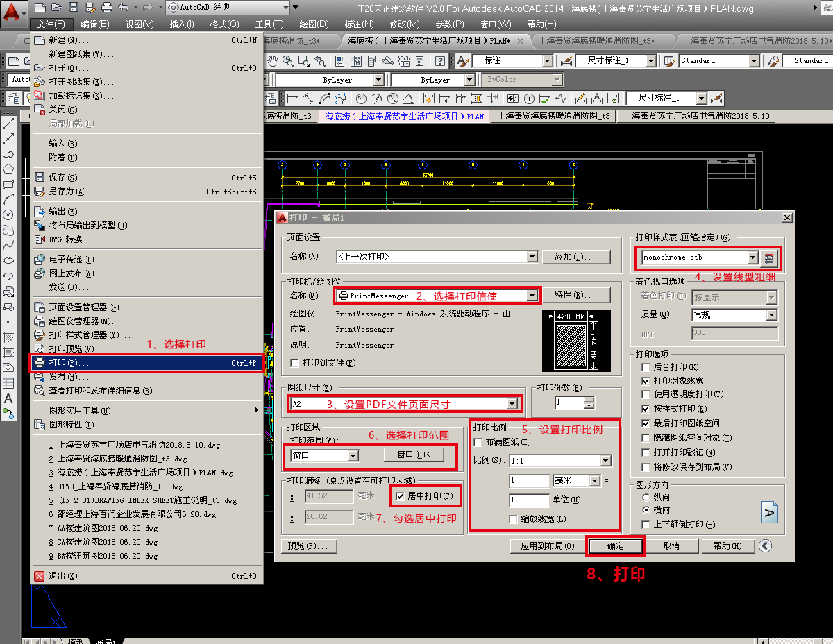This screenshot has height=644, width=833.
Task: Select the Multiline Text A tool
Action: click(x=8, y=398)
